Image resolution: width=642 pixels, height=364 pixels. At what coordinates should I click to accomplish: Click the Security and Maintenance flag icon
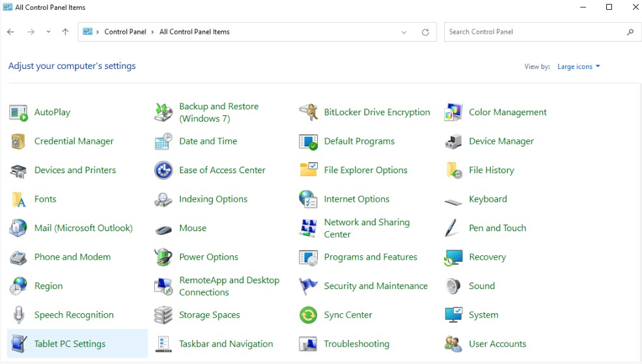(308, 286)
